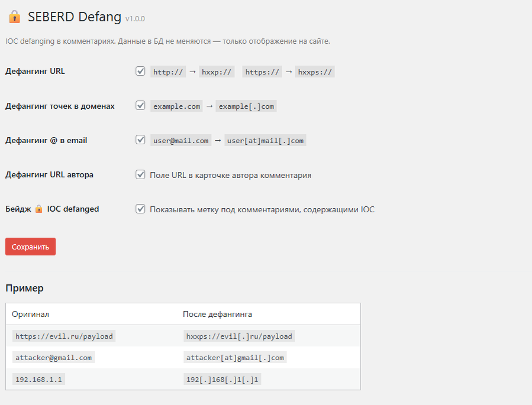Click attacker@gmail.com in the example table
The image size is (532, 405).
[x=53, y=358]
